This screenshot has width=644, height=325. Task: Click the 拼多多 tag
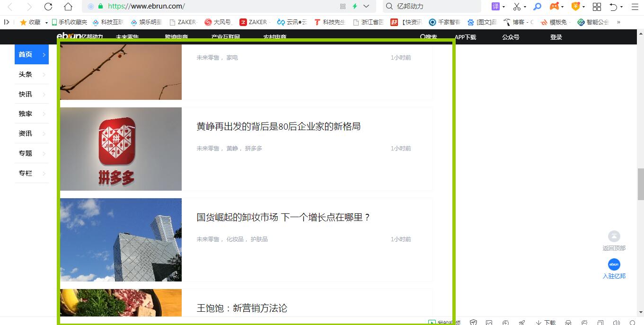[x=254, y=149]
